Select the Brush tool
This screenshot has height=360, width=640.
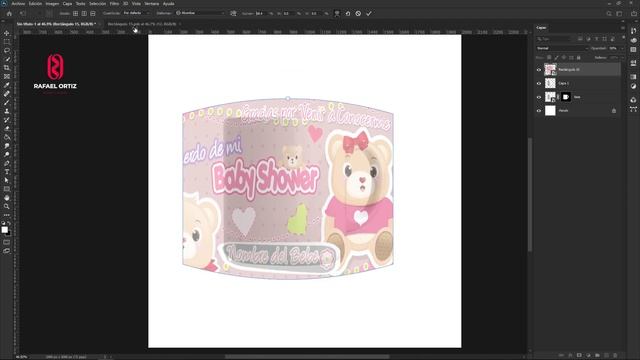(x=7, y=102)
